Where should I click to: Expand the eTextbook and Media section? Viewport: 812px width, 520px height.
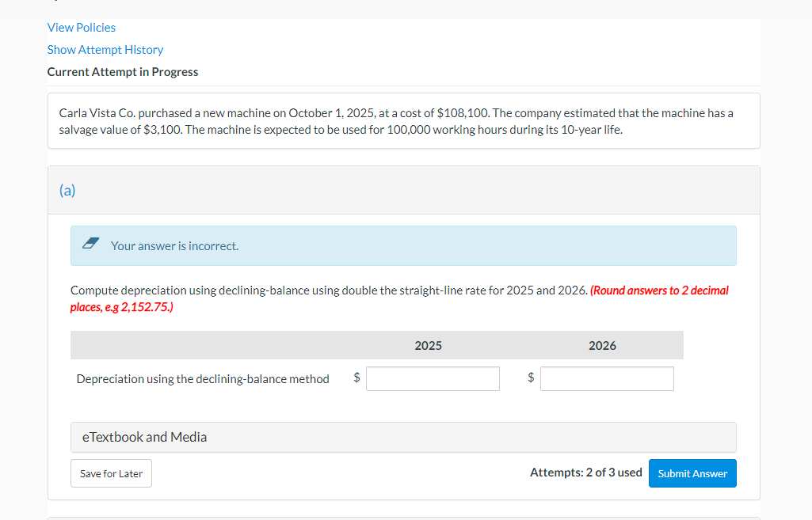(x=143, y=436)
